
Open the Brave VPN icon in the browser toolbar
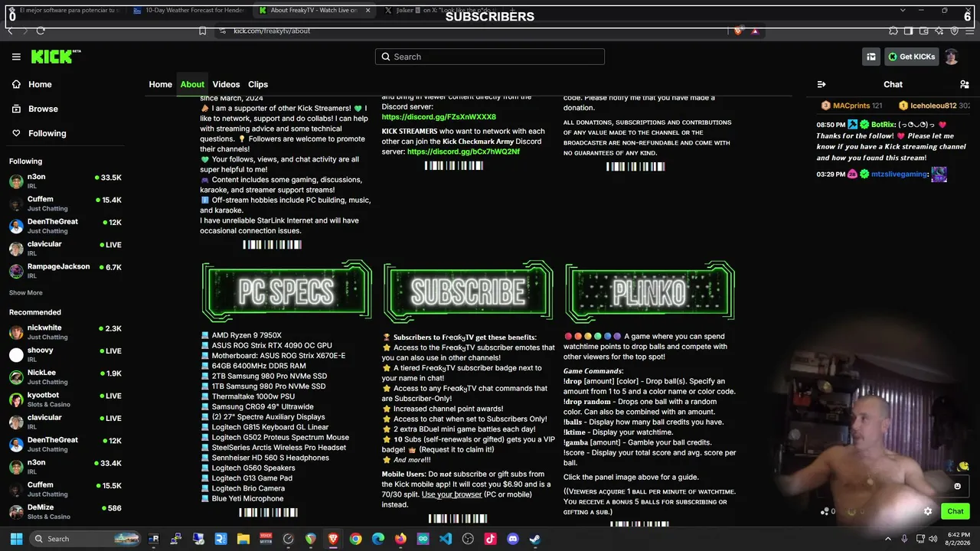(x=954, y=31)
